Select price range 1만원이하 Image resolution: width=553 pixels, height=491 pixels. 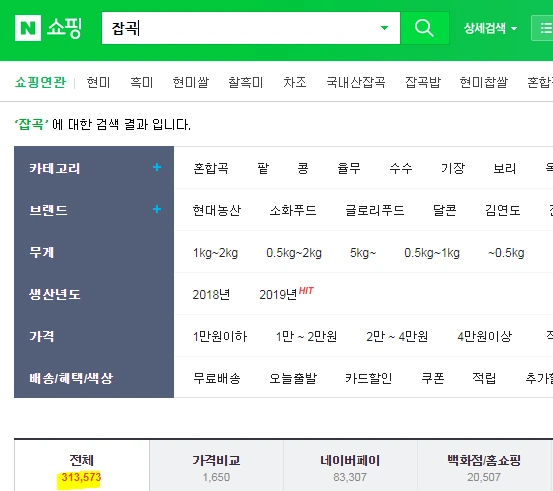pos(220,336)
